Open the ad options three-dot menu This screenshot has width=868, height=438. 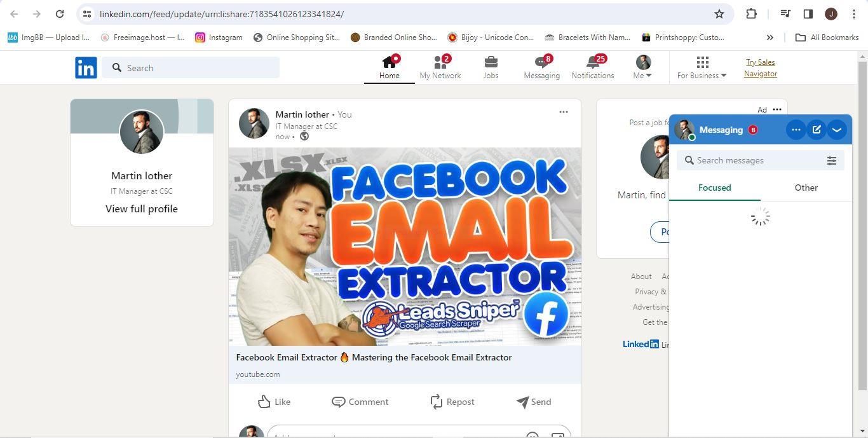[777, 109]
